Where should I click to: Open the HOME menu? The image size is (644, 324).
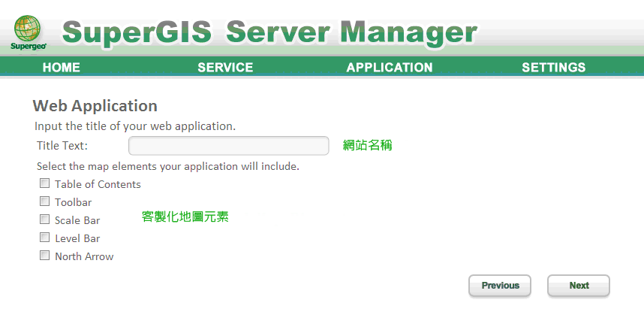[x=62, y=68]
